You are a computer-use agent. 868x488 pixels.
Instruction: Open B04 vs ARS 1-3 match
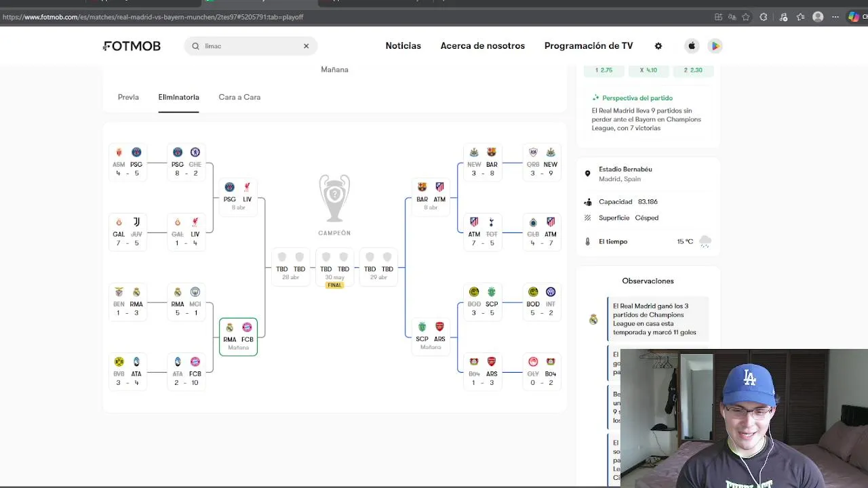483,372
